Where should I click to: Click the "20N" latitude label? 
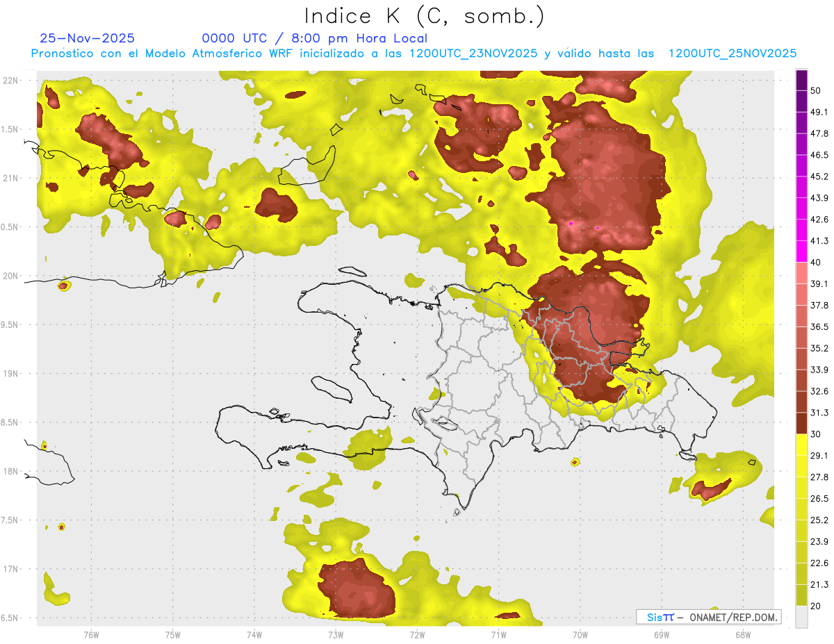click(x=10, y=276)
